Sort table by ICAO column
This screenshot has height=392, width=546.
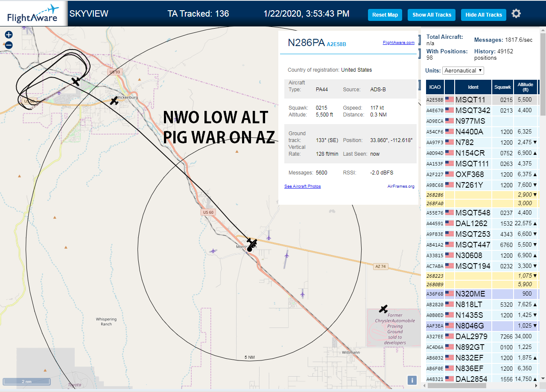[435, 87]
